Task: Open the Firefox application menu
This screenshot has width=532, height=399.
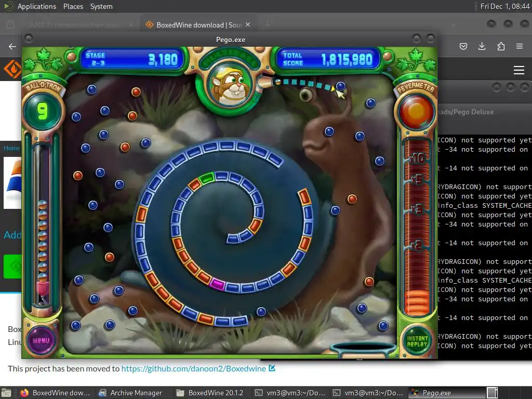Action: click(520, 46)
